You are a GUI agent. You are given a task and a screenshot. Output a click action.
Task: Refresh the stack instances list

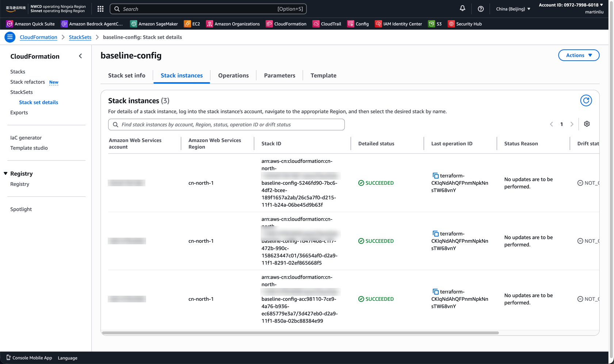click(586, 100)
